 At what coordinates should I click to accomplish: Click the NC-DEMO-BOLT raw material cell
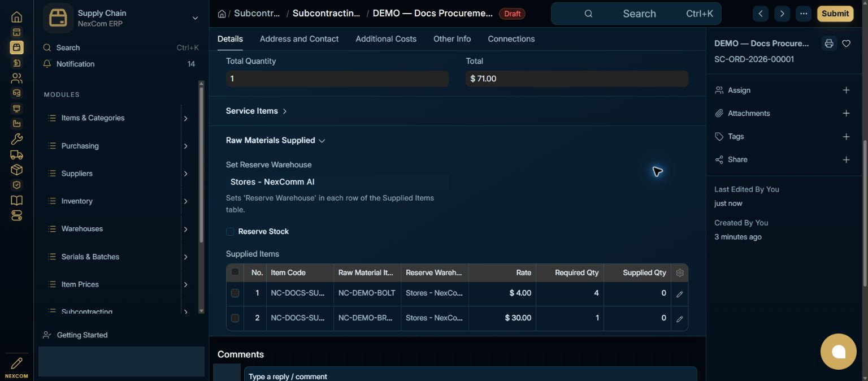pos(367,293)
